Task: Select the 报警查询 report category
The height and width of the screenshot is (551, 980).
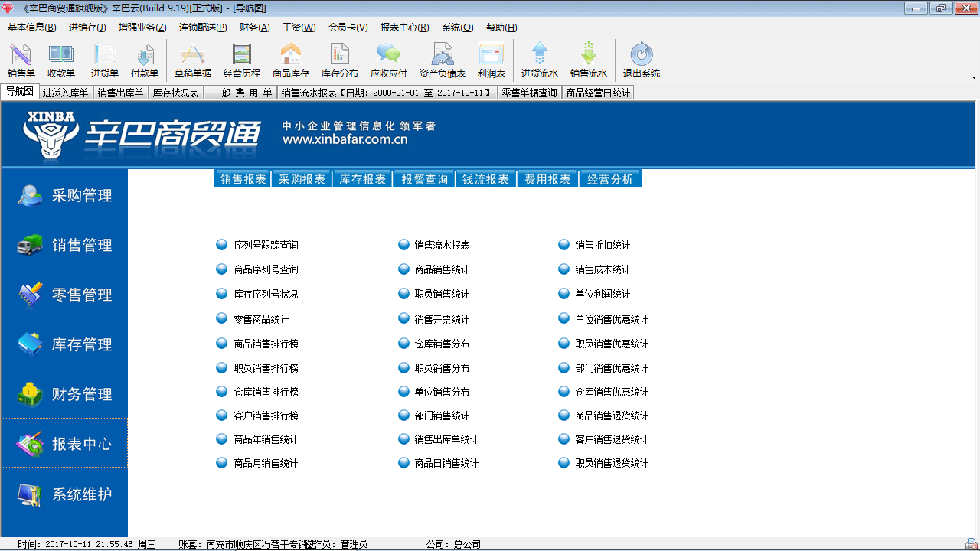Action: tap(425, 179)
